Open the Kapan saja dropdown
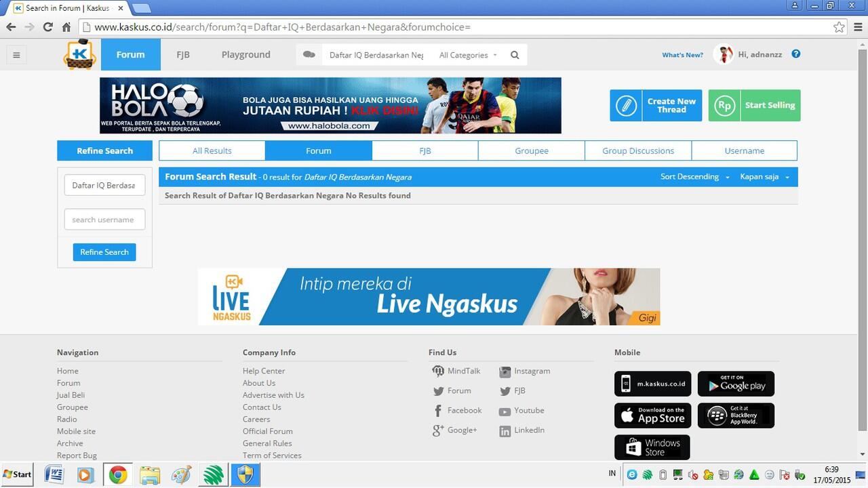 click(x=765, y=177)
